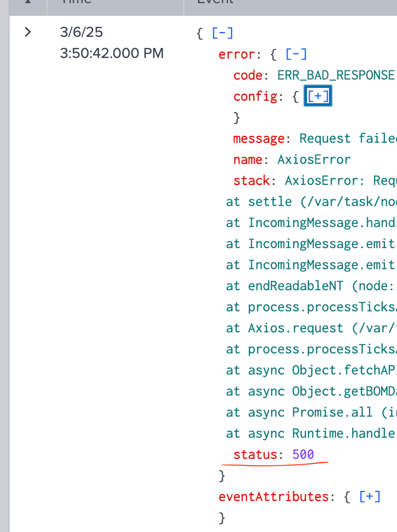
Task: Click the at endReadableNT stack line
Action: 311,285
